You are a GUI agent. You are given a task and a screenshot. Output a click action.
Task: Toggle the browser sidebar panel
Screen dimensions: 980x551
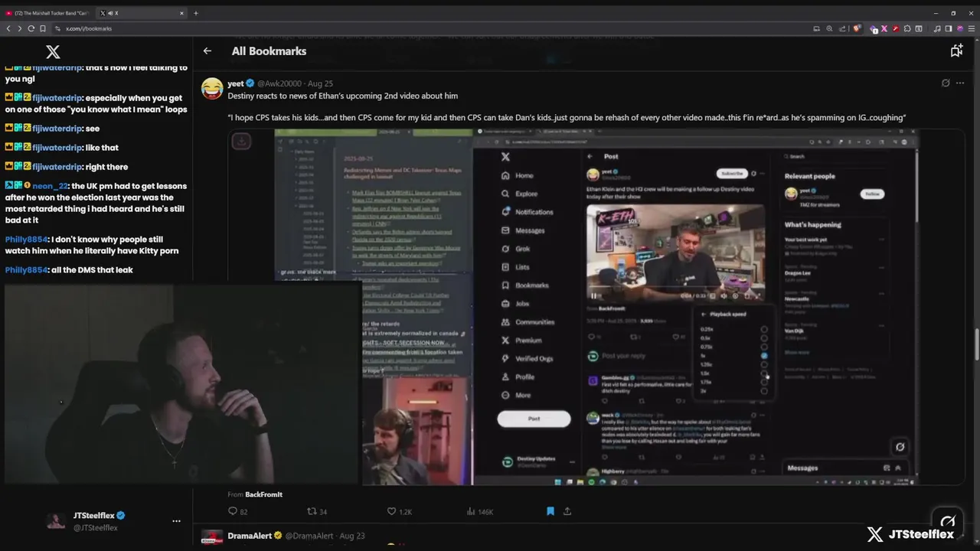tap(948, 28)
